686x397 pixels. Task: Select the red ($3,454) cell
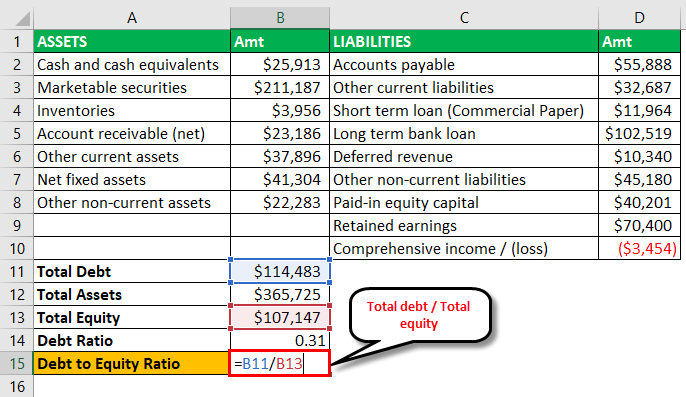coord(639,249)
